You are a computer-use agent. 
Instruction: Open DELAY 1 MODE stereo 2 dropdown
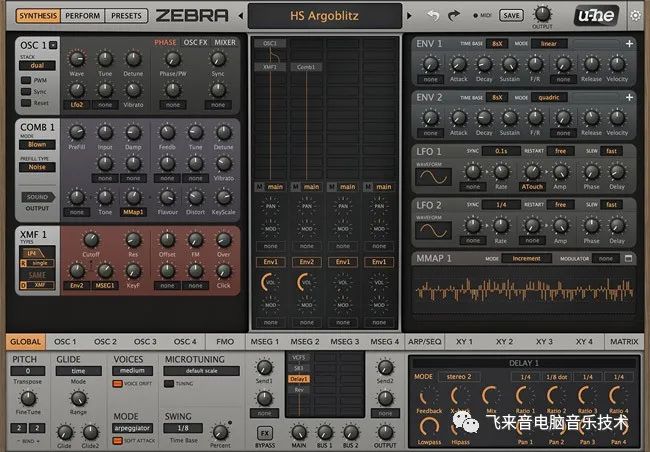(459, 377)
